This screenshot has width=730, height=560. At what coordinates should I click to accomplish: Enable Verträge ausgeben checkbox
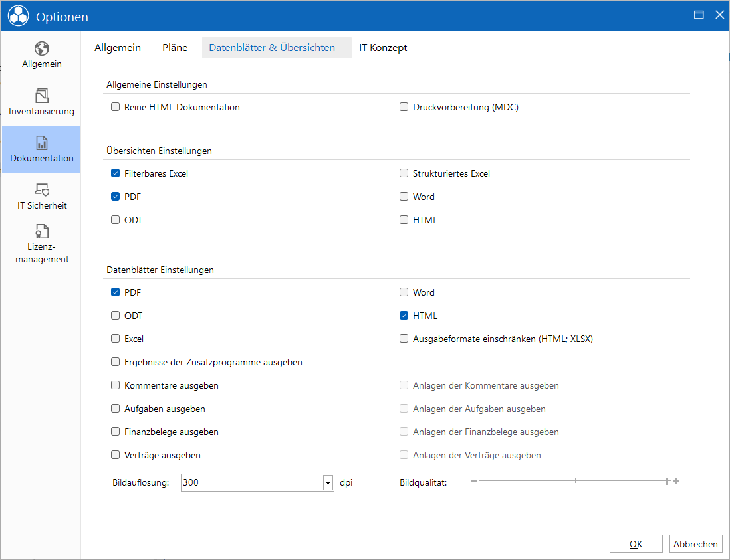click(x=116, y=455)
